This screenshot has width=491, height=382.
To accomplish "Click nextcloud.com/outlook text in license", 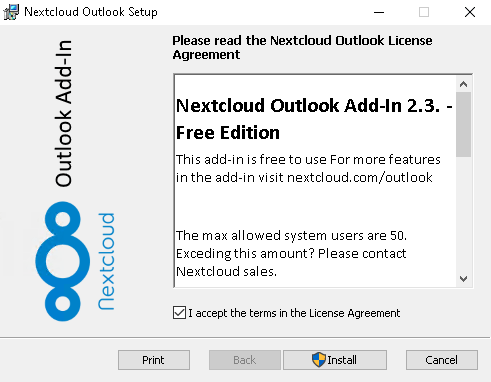I will 360,177.
